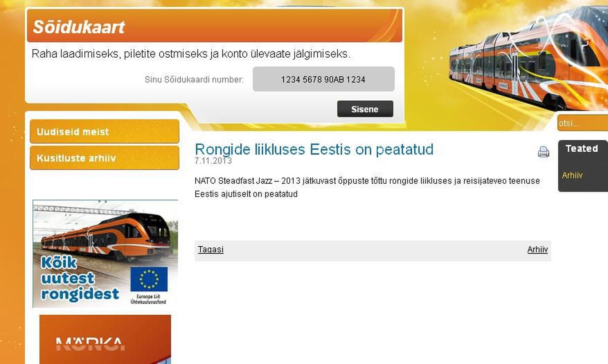Focus the Sõidukaardi number input field
Viewport: 608px width, 364px height.
pos(324,79)
